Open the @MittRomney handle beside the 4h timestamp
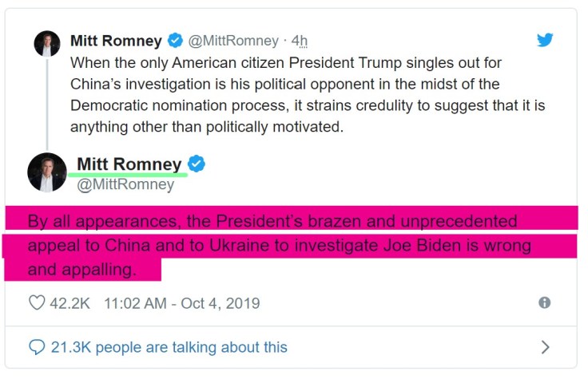The image size is (588, 383). 233,40
